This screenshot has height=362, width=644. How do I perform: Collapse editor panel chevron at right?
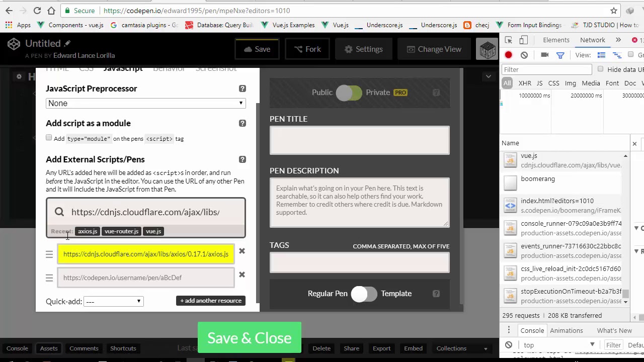[x=489, y=76]
